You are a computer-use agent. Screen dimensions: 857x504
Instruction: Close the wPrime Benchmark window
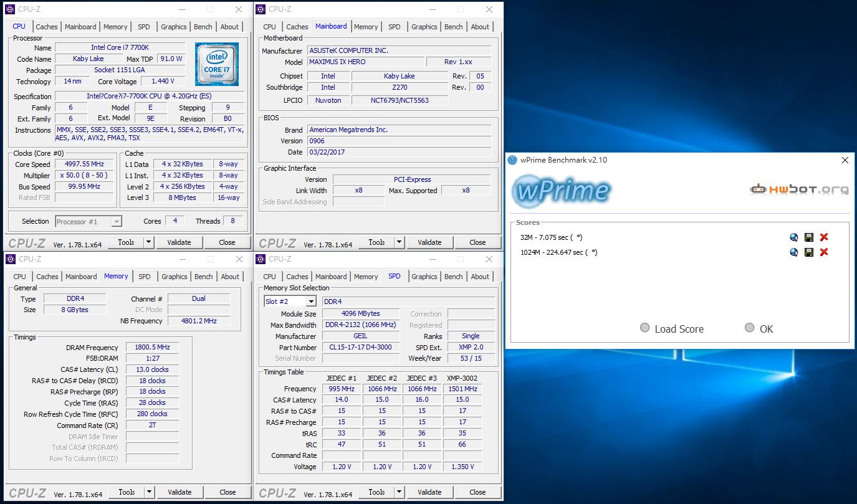click(x=845, y=160)
